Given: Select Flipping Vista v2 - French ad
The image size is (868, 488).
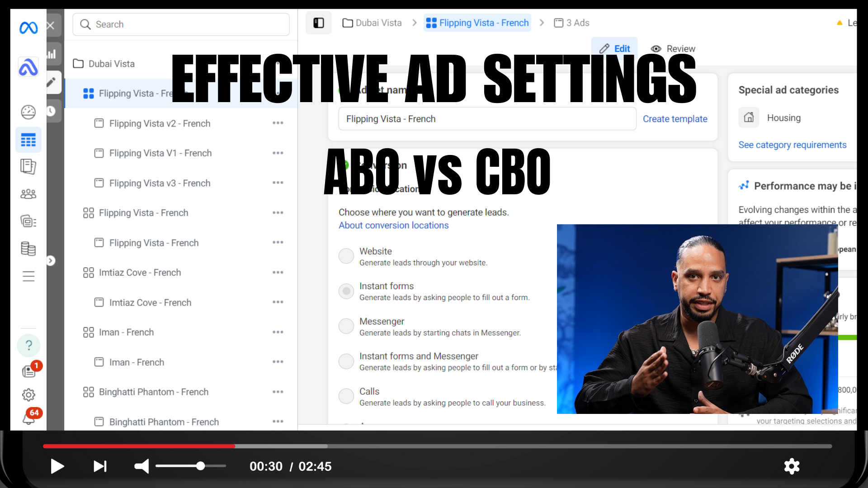Looking at the screenshot, I should [159, 123].
